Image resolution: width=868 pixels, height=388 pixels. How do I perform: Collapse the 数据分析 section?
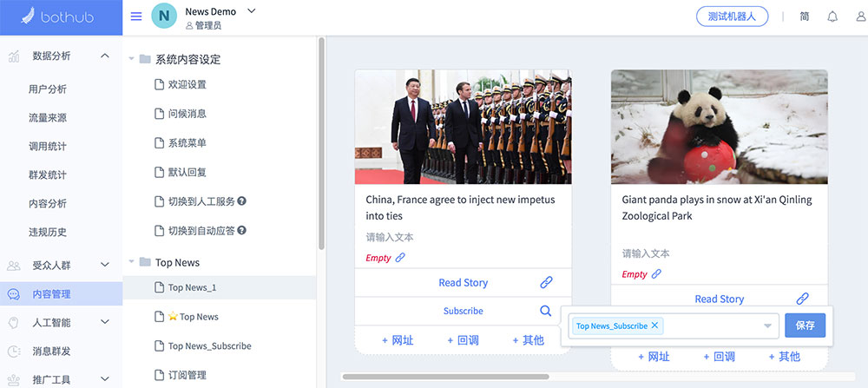(x=105, y=56)
